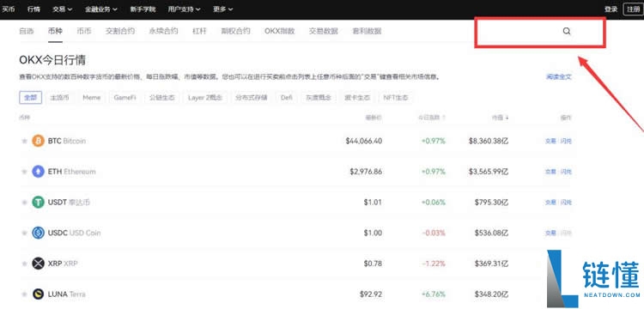Filter by 主流币 category
The image size is (644, 309).
(x=59, y=98)
